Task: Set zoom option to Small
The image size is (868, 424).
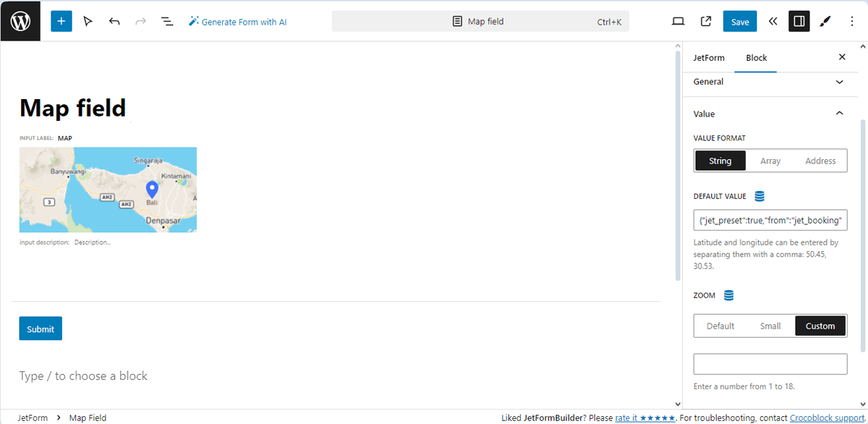Action: (770, 326)
